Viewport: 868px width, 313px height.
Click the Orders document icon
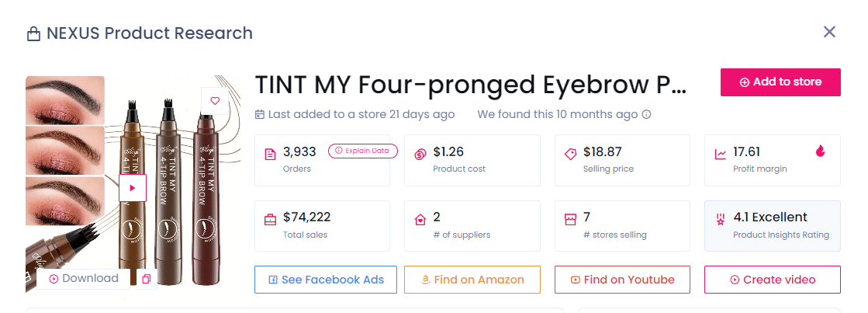(270, 154)
